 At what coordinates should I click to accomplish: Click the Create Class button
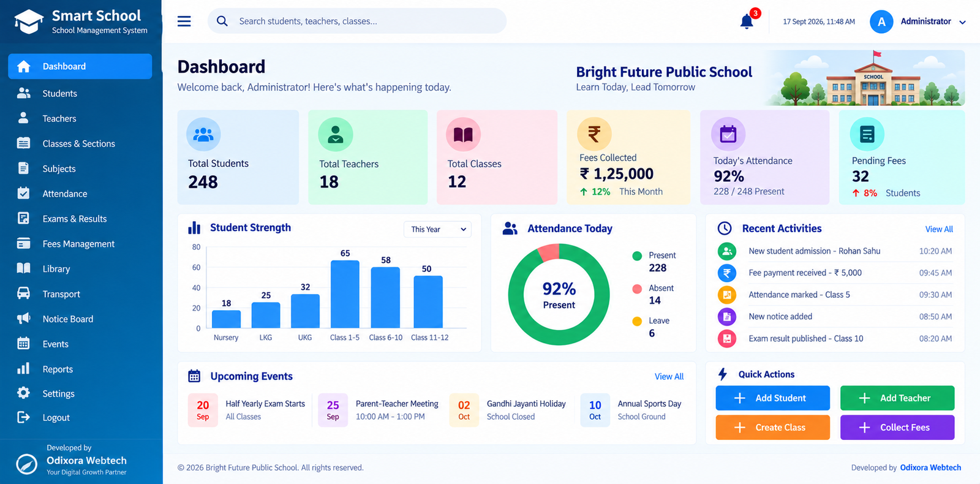(772, 428)
